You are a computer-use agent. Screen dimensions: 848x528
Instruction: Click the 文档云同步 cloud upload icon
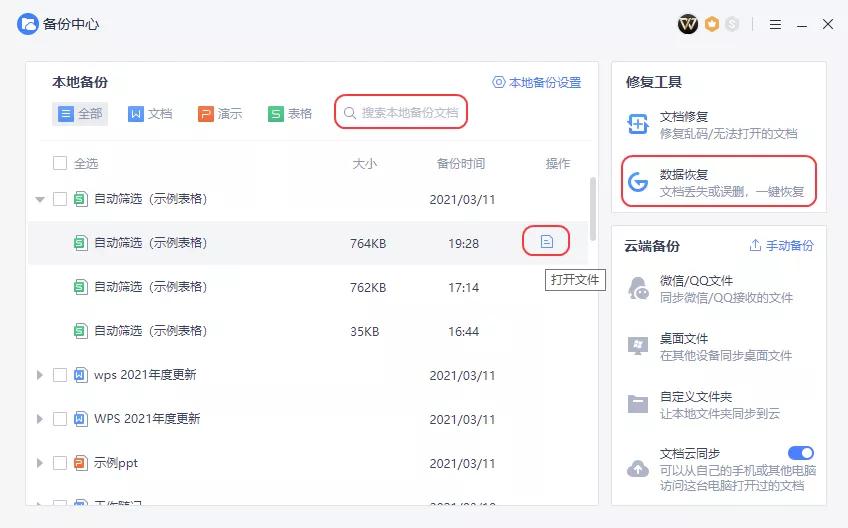pos(638,468)
